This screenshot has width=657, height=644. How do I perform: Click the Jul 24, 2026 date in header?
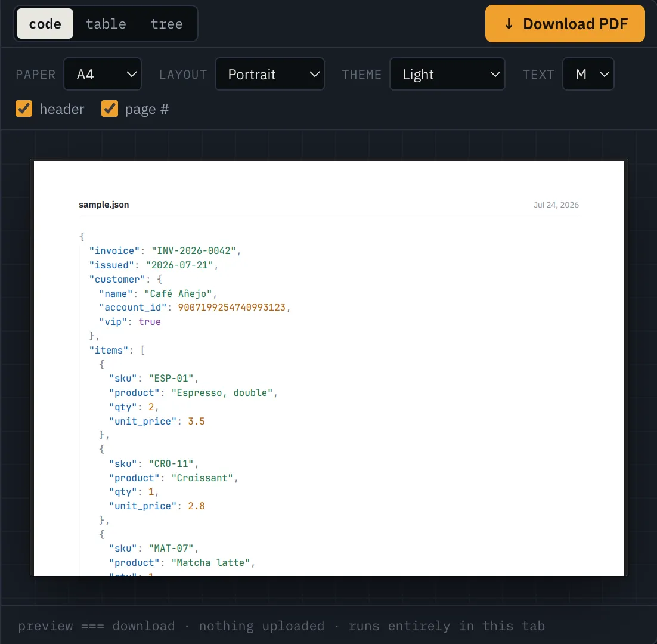[556, 205]
